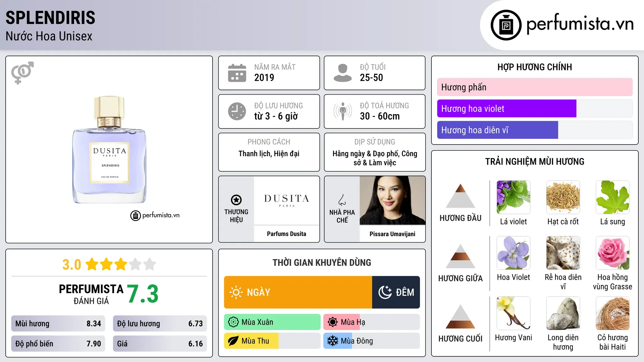Click the first gold rating star
Image resolution: width=644 pixels, height=362 pixels.
point(92,264)
